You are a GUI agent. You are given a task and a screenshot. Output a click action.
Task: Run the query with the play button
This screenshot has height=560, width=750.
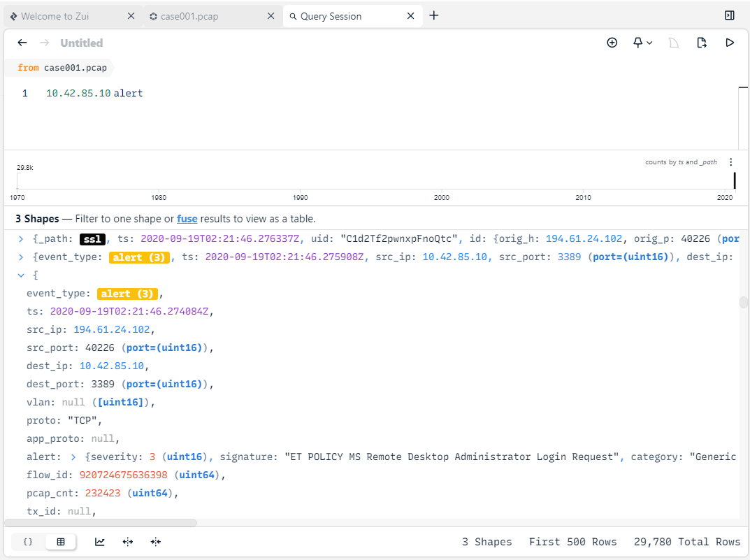[x=730, y=43]
